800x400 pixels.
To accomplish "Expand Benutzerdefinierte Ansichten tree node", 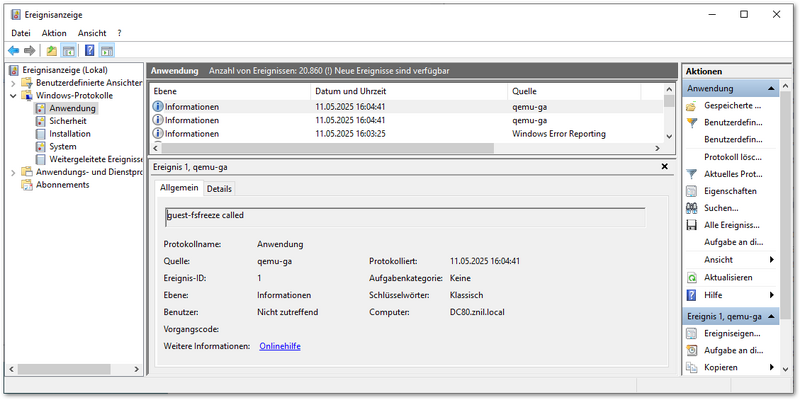I will tap(13, 82).
